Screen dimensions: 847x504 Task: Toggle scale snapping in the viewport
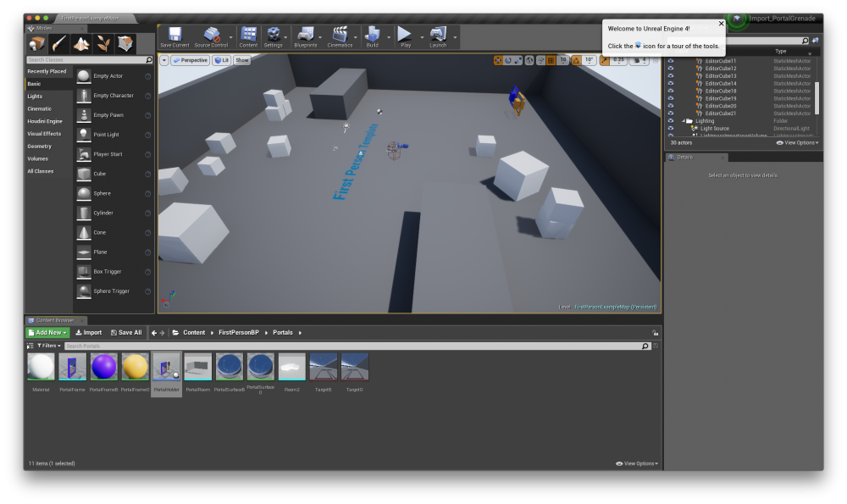click(x=604, y=60)
